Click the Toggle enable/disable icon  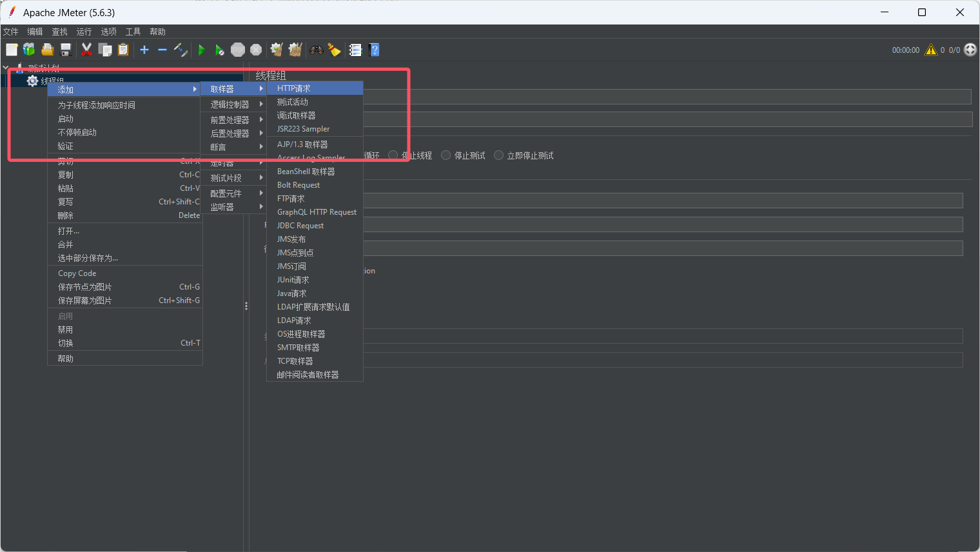181,50
